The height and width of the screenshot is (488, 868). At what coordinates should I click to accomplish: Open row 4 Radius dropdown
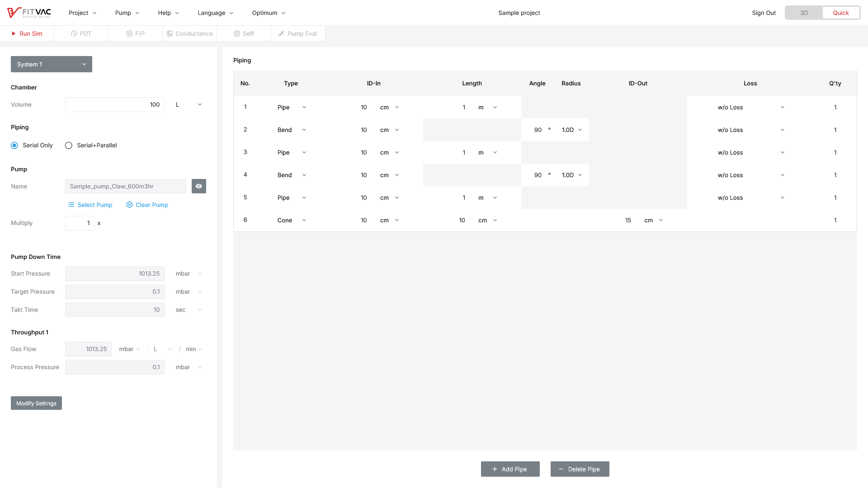pyautogui.click(x=572, y=175)
